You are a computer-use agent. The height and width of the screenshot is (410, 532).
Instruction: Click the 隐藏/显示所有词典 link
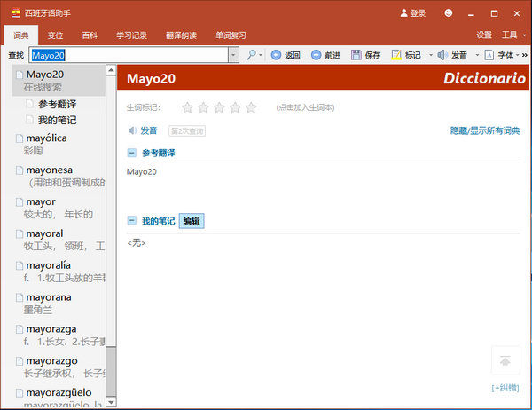click(x=485, y=131)
